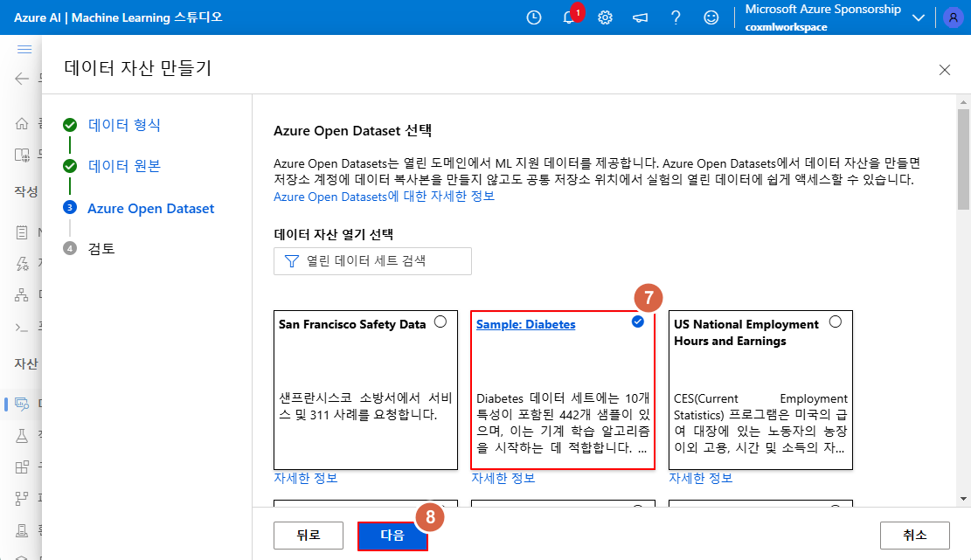Open the recent history clock icon
The width and height of the screenshot is (971, 560).
point(534,17)
